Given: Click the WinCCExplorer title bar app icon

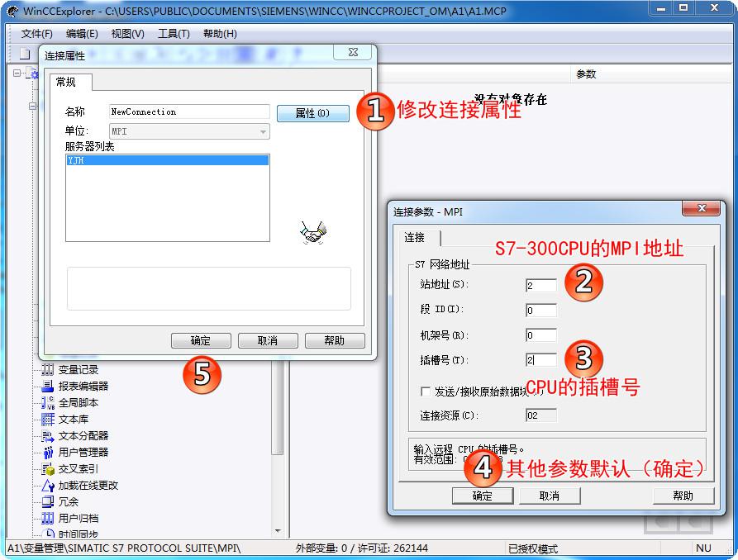Looking at the screenshot, I should point(12,11).
